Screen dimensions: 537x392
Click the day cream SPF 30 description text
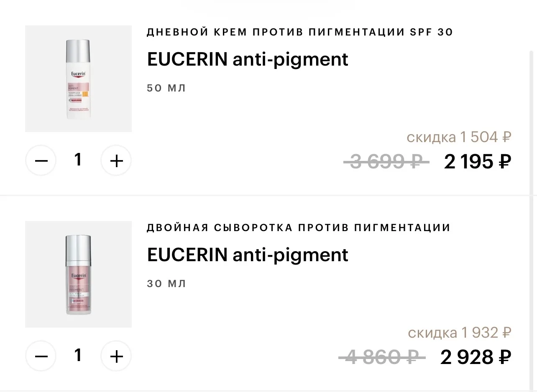[299, 32]
